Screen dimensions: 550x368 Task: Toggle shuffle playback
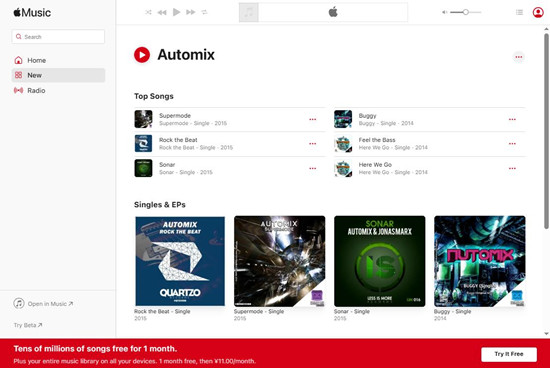(148, 12)
